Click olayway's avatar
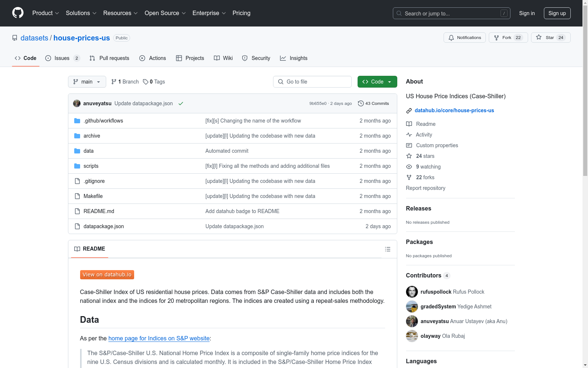The width and height of the screenshot is (588, 368). [x=412, y=336]
